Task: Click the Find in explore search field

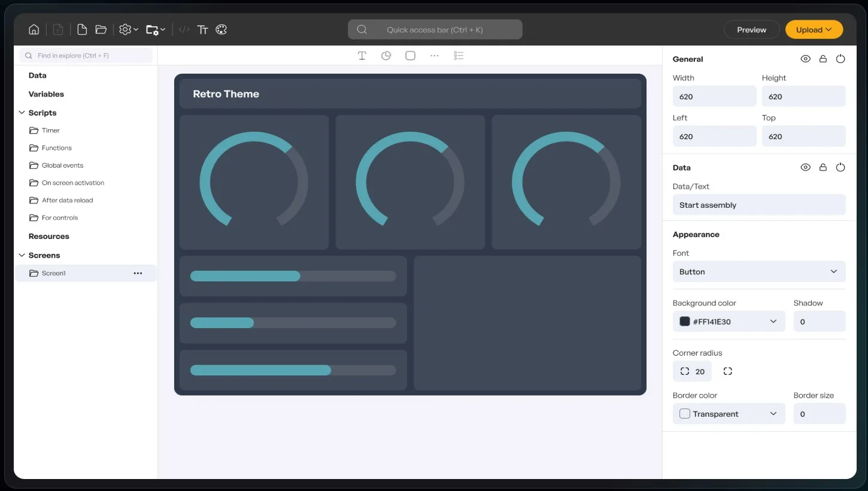Action: tap(86, 56)
